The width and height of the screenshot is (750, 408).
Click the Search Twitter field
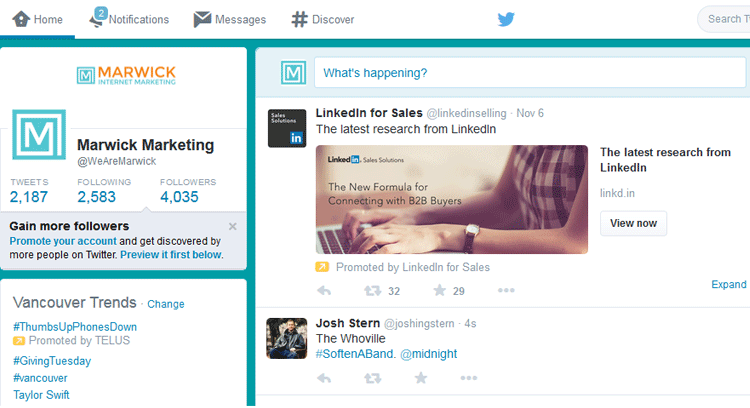[x=724, y=19]
